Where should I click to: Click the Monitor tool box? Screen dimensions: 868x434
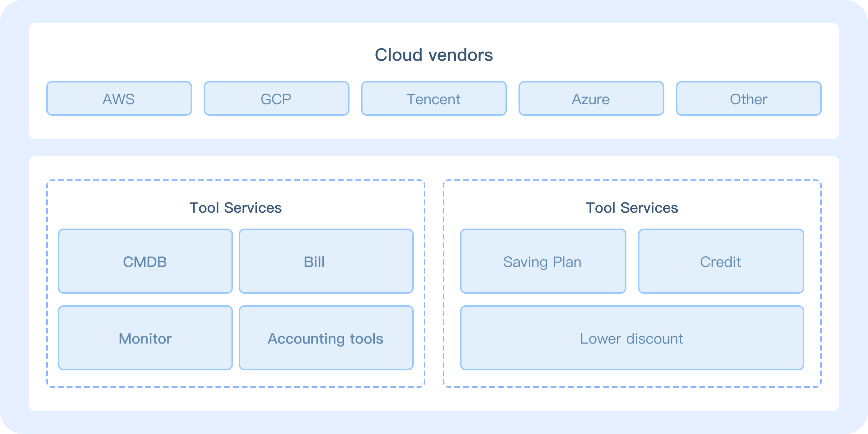pos(145,338)
